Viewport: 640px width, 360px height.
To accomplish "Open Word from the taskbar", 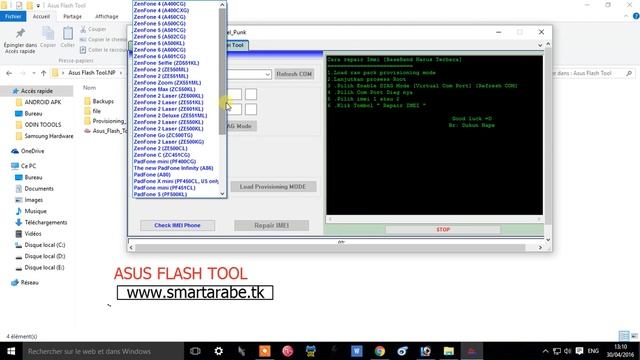I will (356, 351).
